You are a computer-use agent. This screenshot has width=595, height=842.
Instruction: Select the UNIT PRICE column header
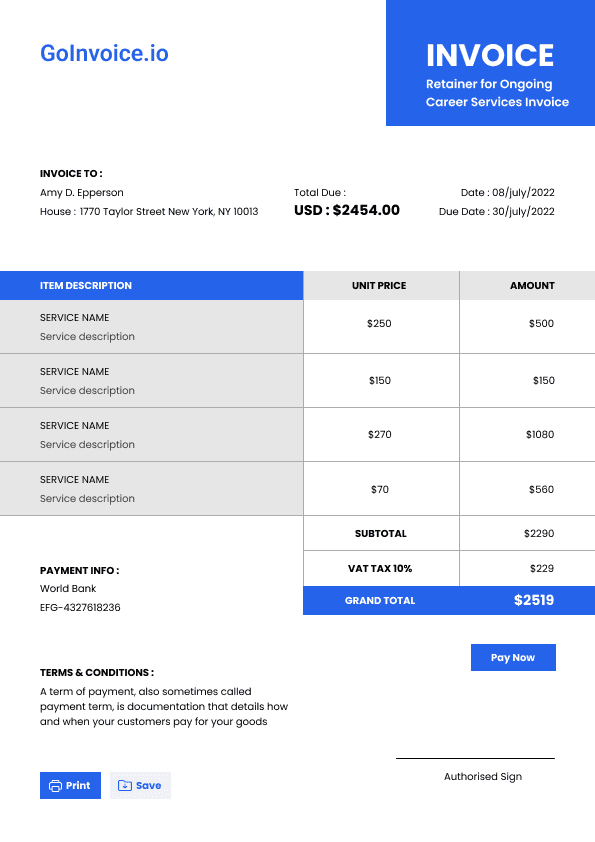(x=381, y=286)
